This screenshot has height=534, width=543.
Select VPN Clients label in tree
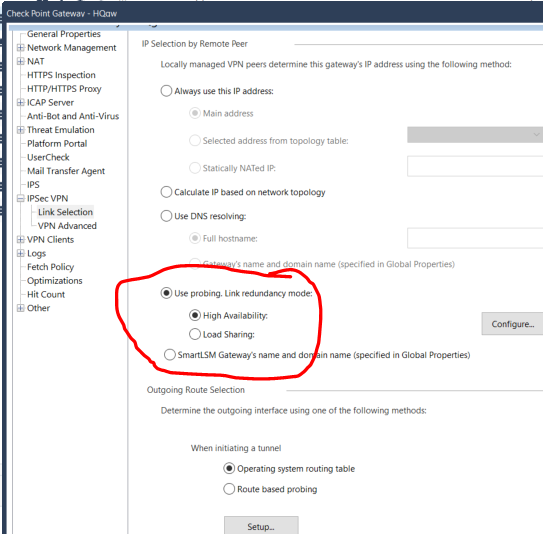point(51,239)
